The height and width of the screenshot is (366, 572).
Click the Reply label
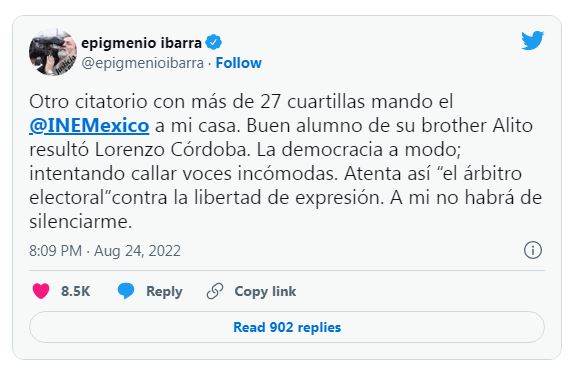click(164, 292)
